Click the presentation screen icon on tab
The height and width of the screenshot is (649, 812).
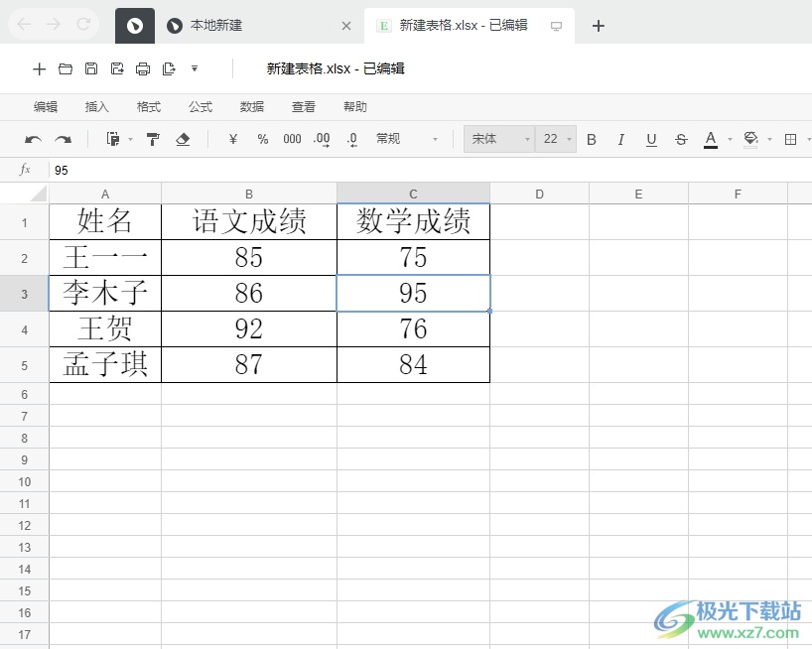pos(556,26)
